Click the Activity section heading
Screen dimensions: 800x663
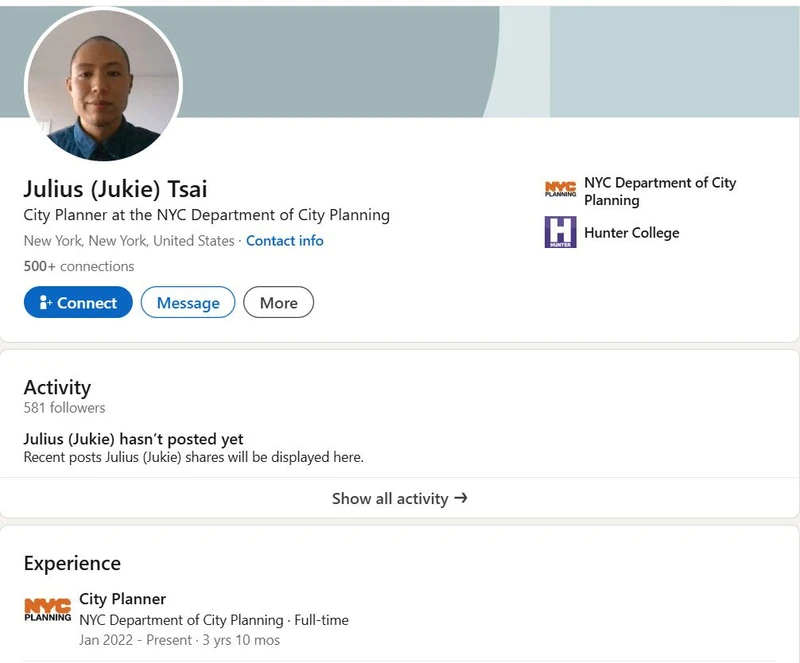[x=57, y=388]
